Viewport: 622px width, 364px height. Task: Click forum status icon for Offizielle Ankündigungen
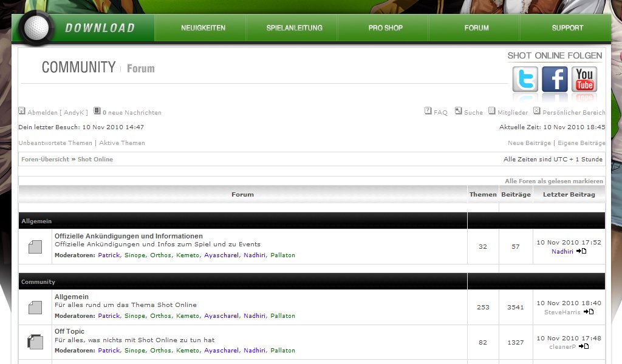pyautogui.click(x=35, y=247)
